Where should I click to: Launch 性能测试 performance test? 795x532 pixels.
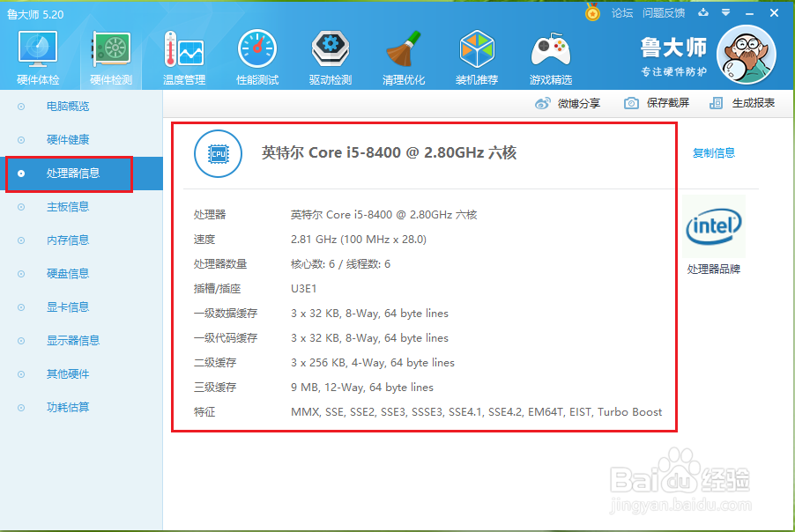(257, 58)
